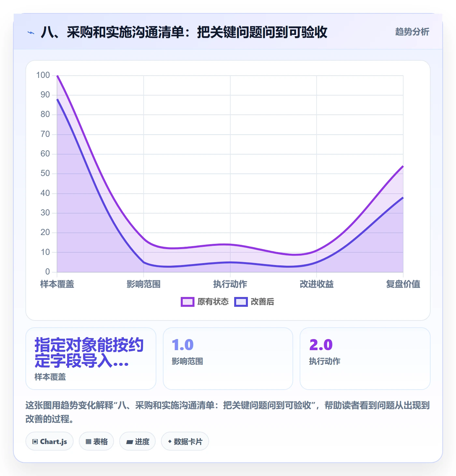Click the 改进收益 x-axis label
Screen dimensions: 456x476
(x=317, y=284)
